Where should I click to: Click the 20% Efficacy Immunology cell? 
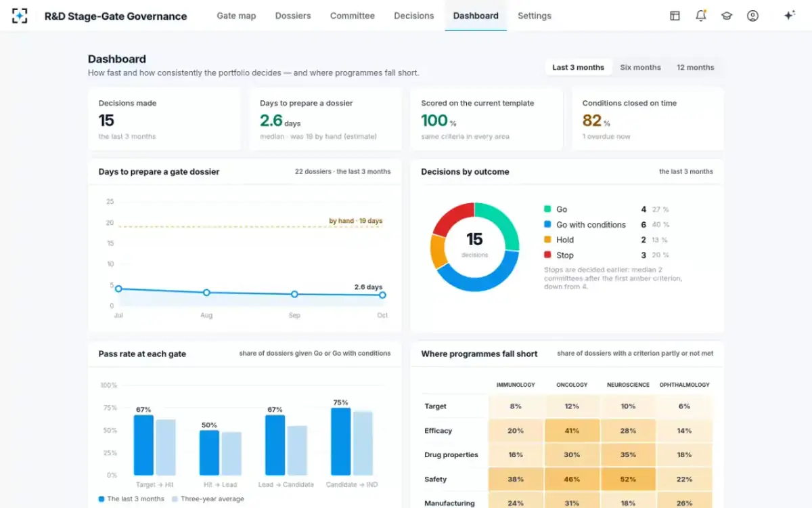(x=516, y=431)
